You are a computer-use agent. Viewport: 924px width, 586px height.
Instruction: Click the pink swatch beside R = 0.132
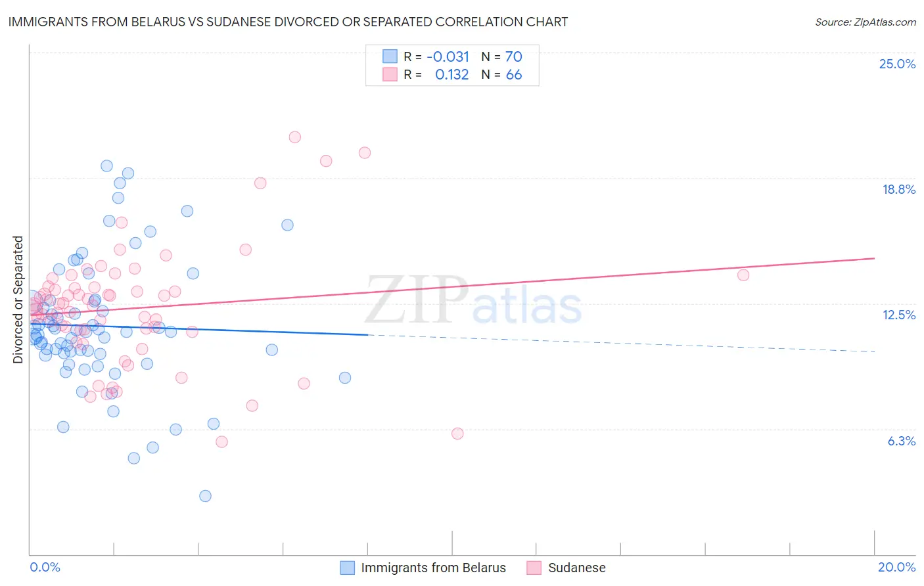[x=390, y=74]
